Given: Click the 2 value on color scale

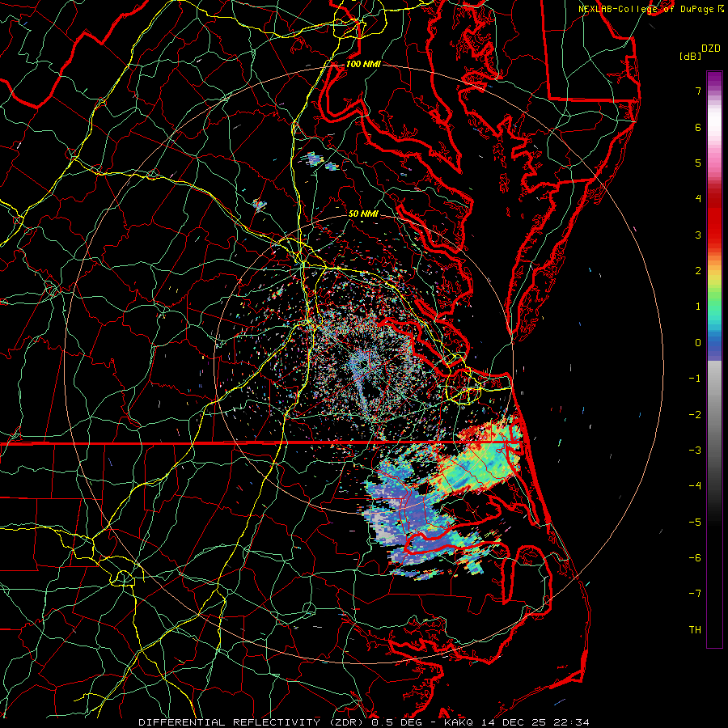Looking at the screenshot, I should [x=698, y=270].
